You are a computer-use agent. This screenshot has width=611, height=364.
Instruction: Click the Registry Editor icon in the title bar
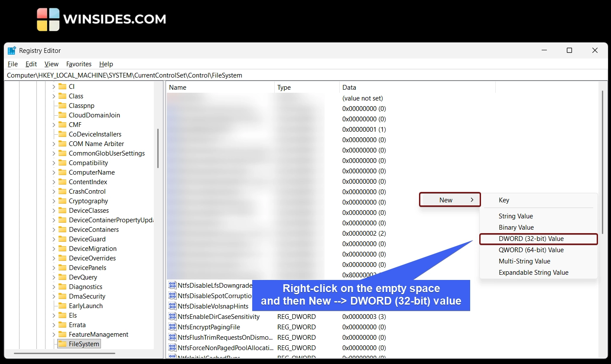[12, 50]
